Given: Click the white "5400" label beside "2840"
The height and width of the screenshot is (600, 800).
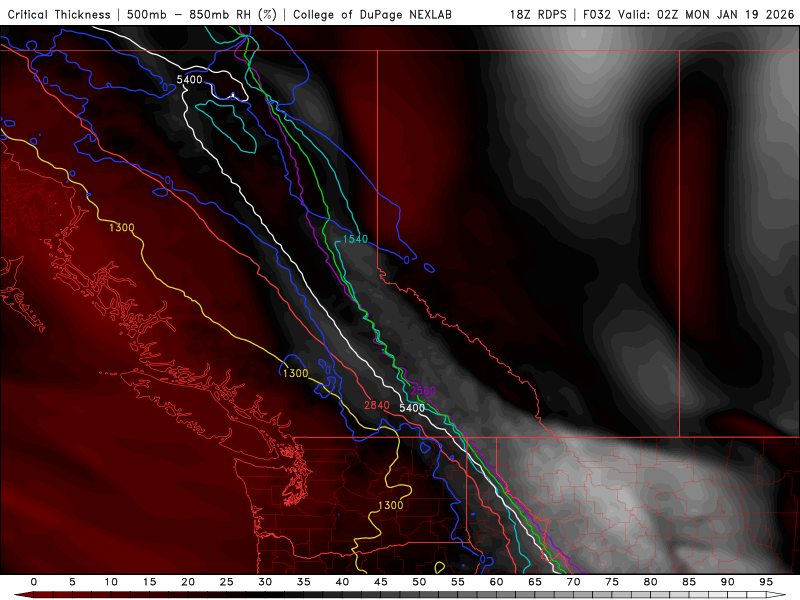Looking at the screenshot, I should (412, 408).
